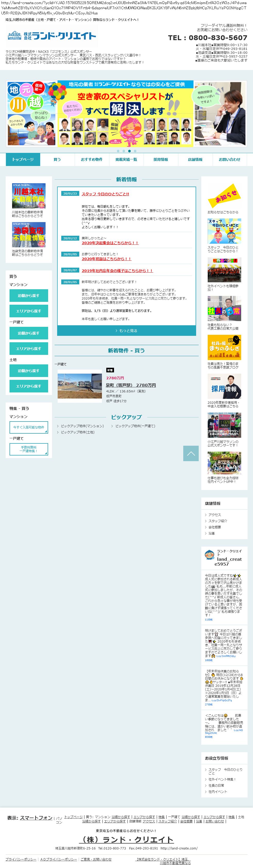Viewport: 253px width, 868px height.
Task: Open the 2020年決起集会はこちらから link
Action: click(x=110, y=243)
